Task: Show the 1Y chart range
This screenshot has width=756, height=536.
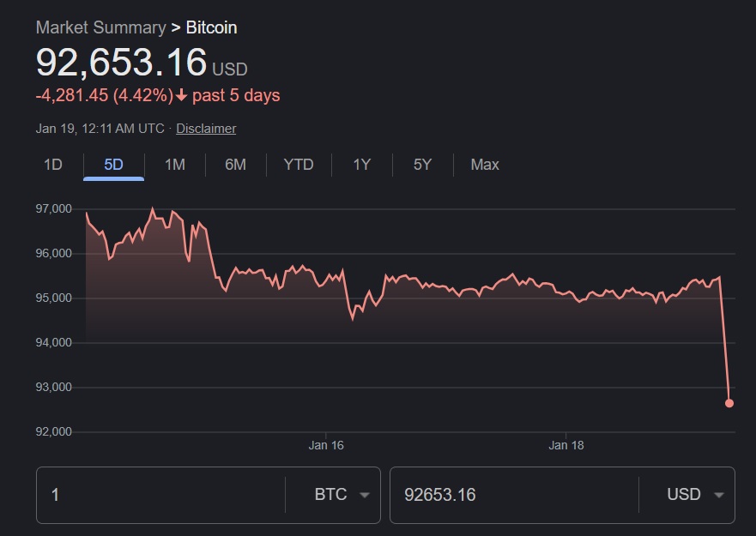Action: [361, 165]
